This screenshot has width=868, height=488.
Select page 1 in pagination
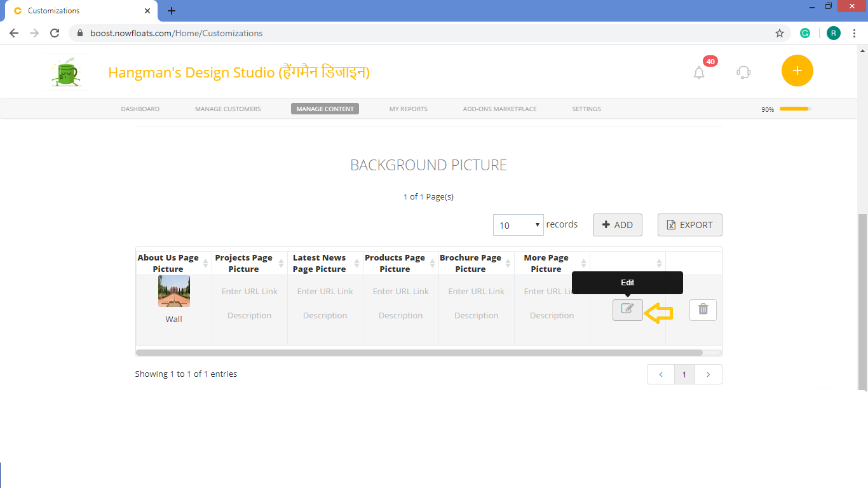684,374
